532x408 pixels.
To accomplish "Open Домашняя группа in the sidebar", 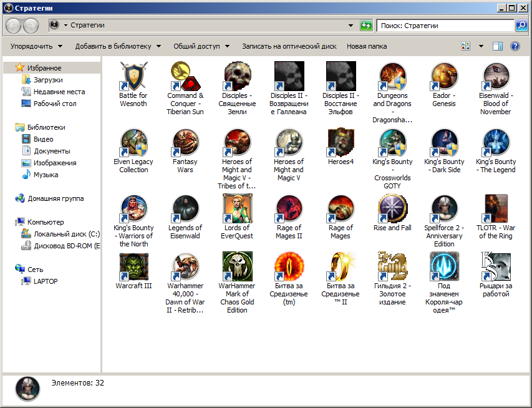I will tap(49, 198).
